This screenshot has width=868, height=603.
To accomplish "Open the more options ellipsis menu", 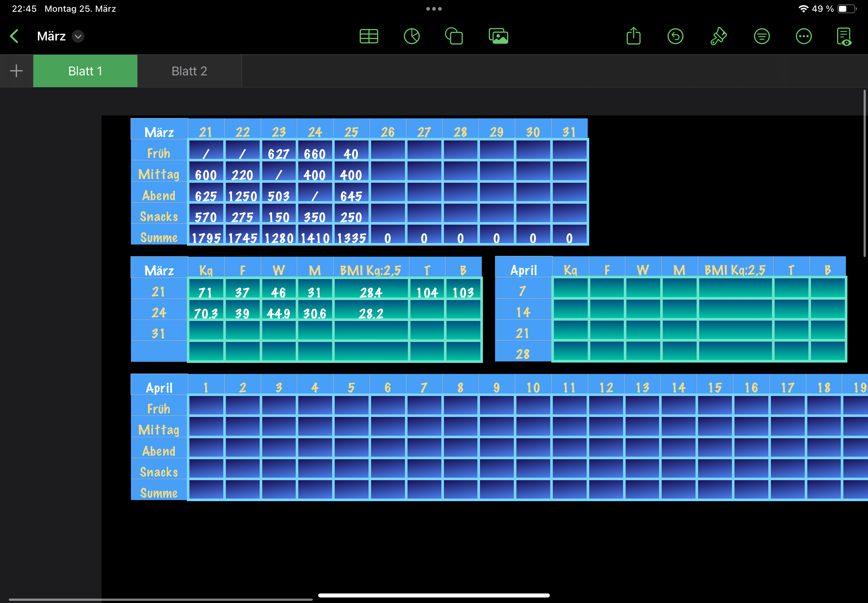I will (x=803, y=36).
